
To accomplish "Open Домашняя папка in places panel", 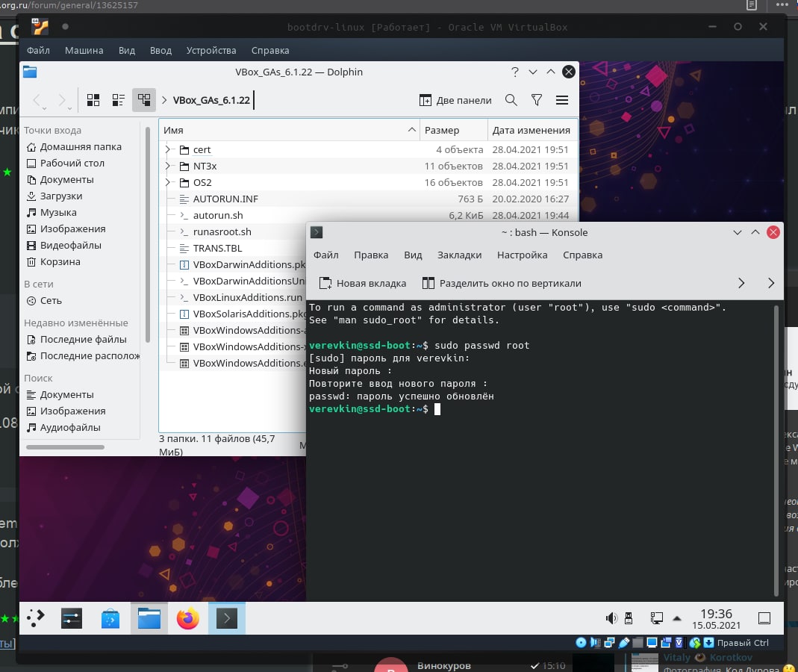I will pos(75,146).
